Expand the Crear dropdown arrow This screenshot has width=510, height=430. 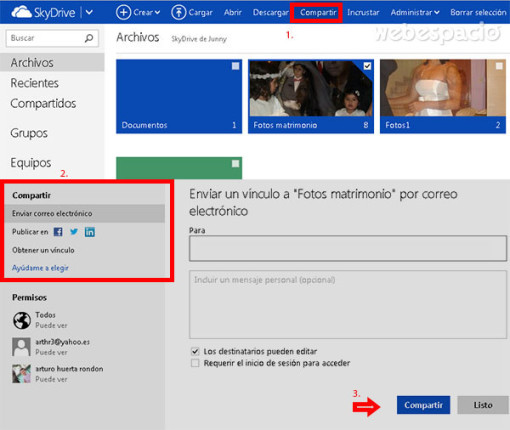point(157,13)
